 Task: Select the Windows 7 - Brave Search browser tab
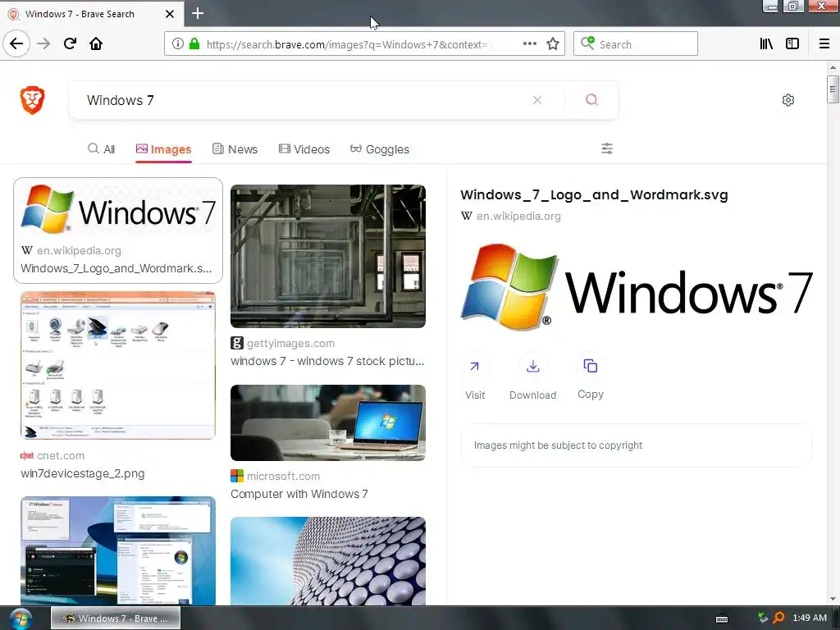pyautogui.click(x=91, y=14)
